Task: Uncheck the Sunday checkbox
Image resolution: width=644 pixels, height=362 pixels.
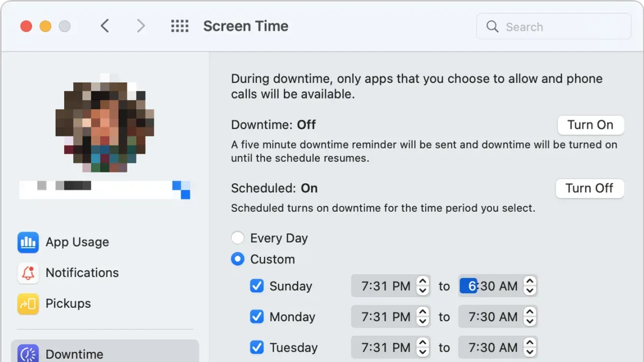Action: 257,286
